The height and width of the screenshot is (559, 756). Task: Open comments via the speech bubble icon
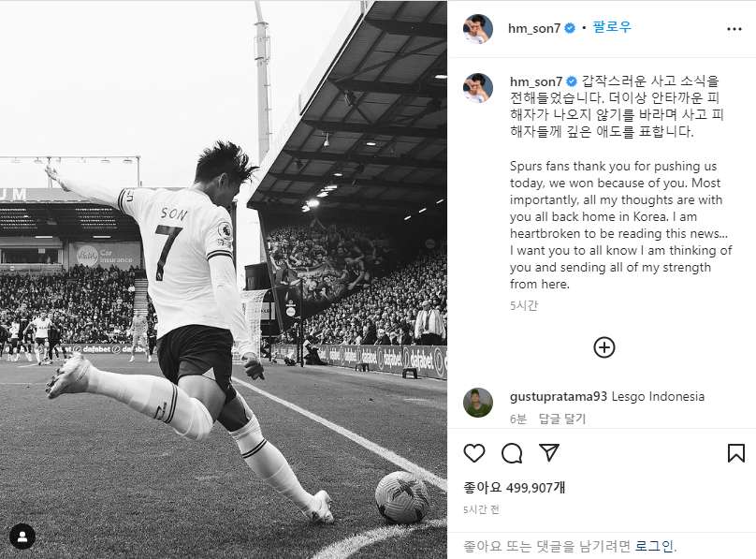point(512,453)
